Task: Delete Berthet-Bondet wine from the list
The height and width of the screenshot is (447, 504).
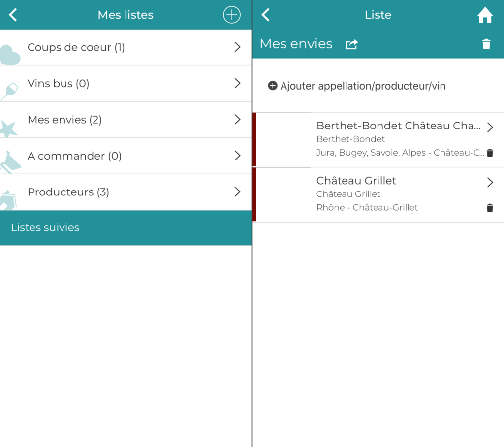Action: [490, 153]
